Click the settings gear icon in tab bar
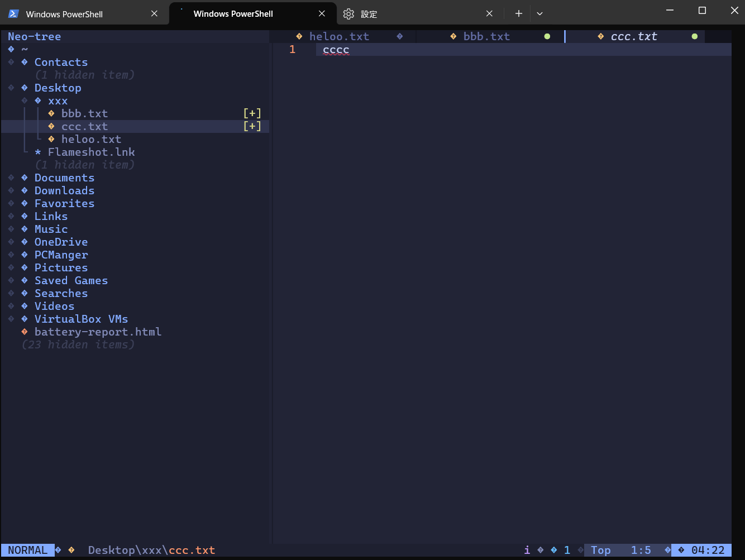The image size is (745, 560). [x=348, y=14]
